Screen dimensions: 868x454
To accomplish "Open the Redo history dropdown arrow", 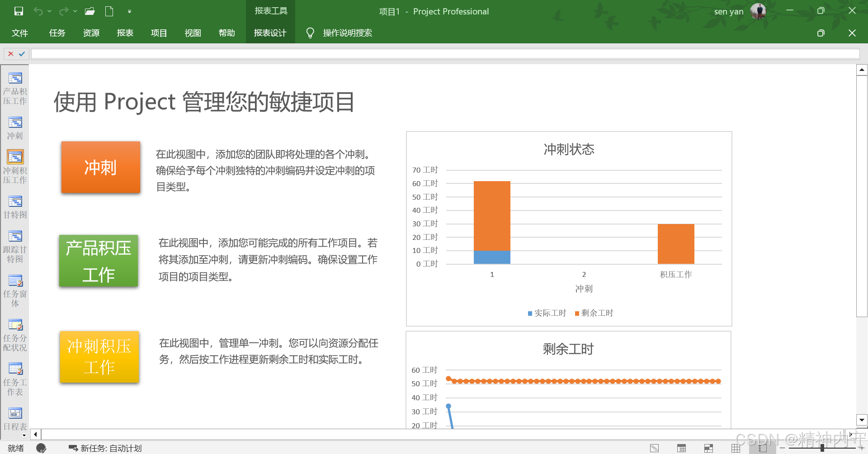I will click(75, 11).
